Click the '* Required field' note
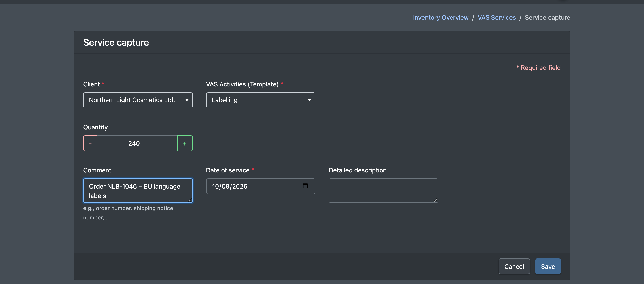The image size is (644, 284). coord(538,68)
